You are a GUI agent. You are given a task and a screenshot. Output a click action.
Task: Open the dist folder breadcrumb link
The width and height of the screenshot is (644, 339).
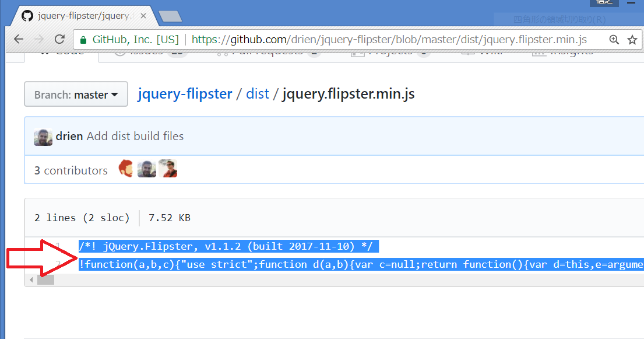(258, 94)
